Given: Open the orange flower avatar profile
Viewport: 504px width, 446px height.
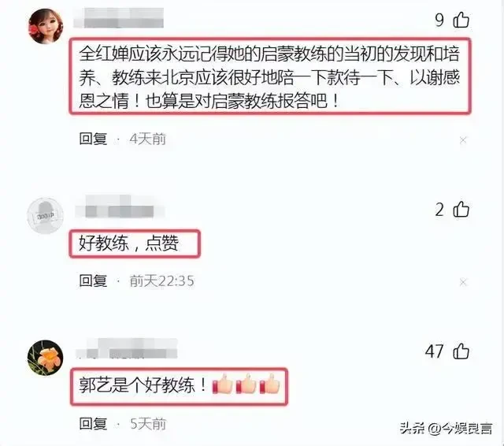Looking at the screenshot, I should pos(45,358).
